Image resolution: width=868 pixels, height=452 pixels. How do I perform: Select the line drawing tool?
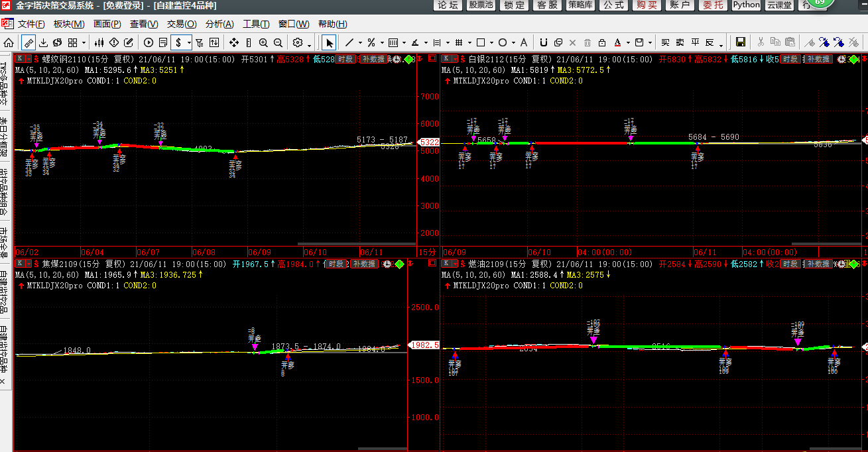pyautogui.click(x=349, y=42)
